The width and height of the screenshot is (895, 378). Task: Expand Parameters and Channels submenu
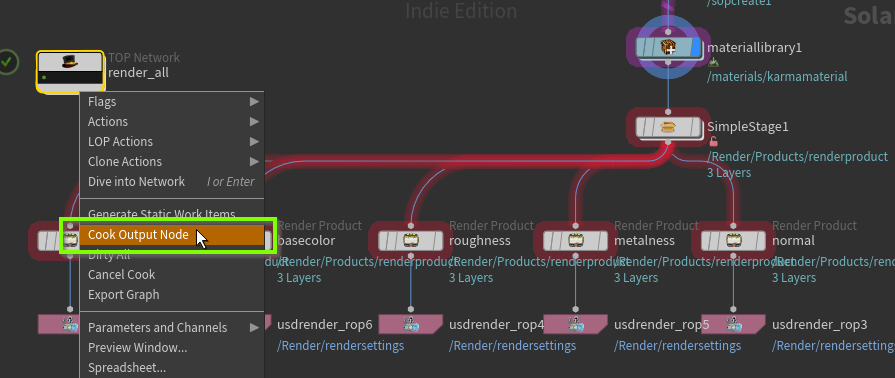[171, 328]
